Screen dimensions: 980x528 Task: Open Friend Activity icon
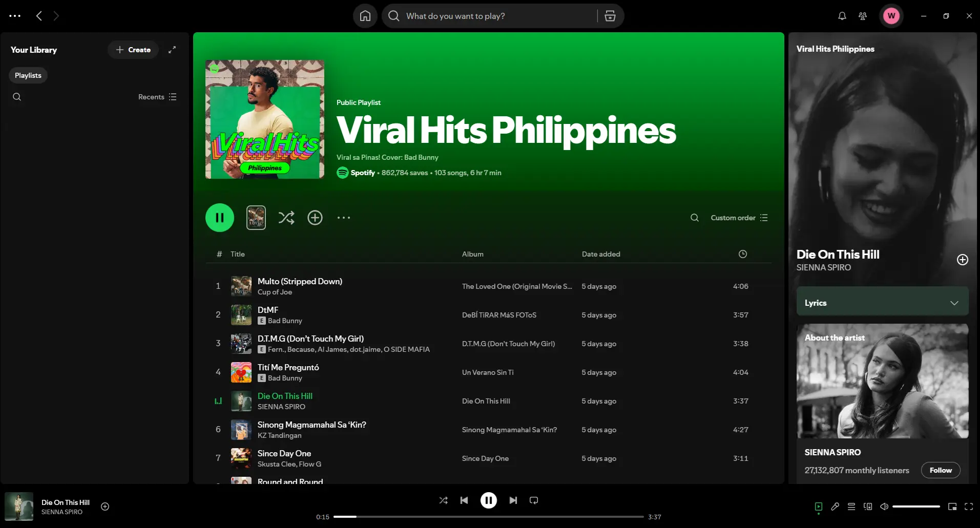pyautogui.click(x=863, y=16)
